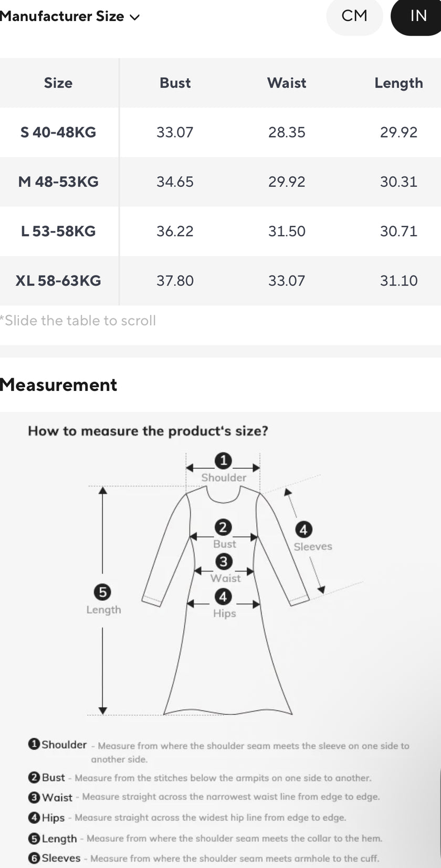Screen dimensions: 441x868
Task: Click the Hips number 4 marker in diagram
Action: pyautogui.click(x=223, y=597)
